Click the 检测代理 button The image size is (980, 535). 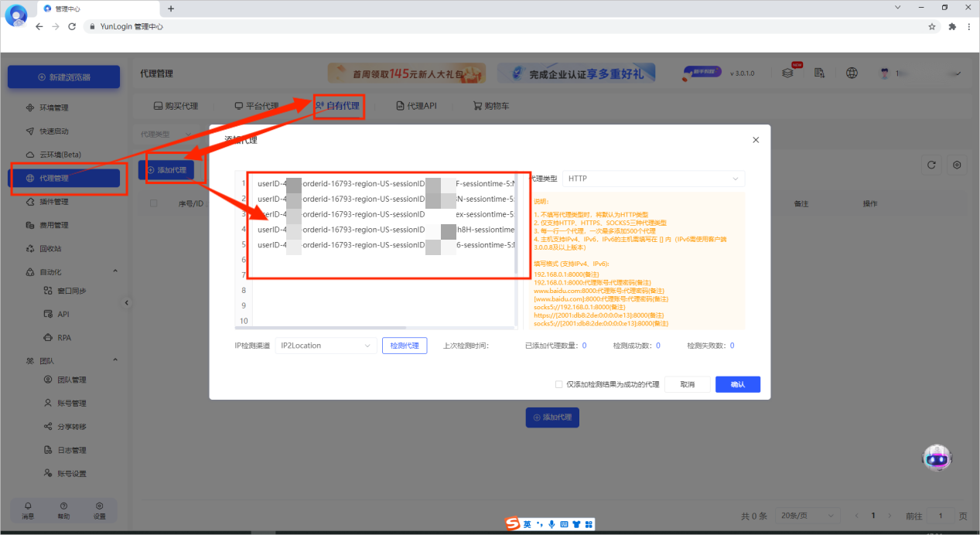tap(405, 346)
